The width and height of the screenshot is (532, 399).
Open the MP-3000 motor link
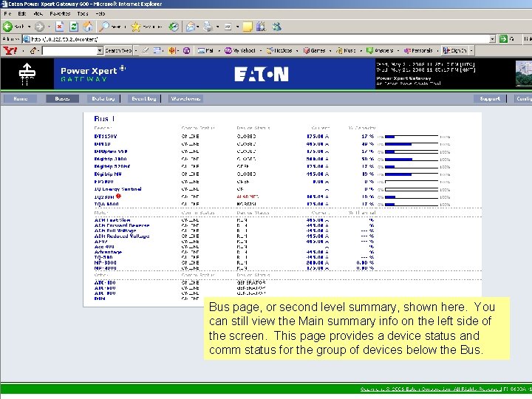coord(105,262)
